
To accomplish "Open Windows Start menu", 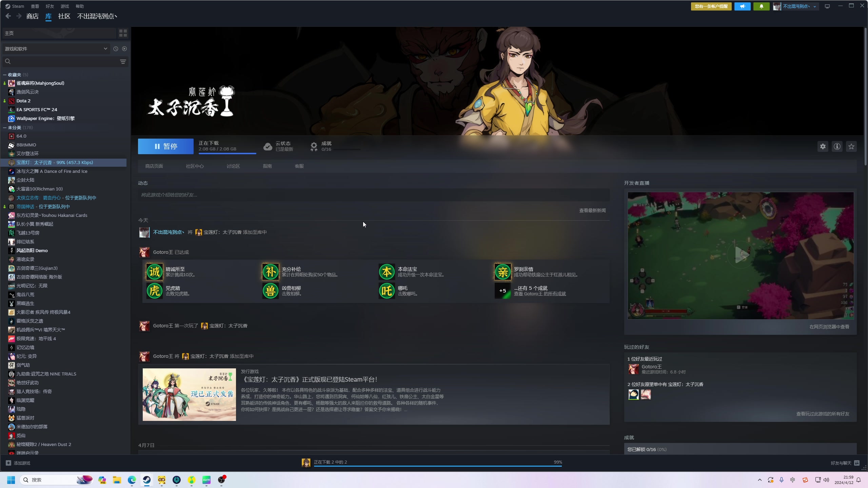I will click(11, 480).
